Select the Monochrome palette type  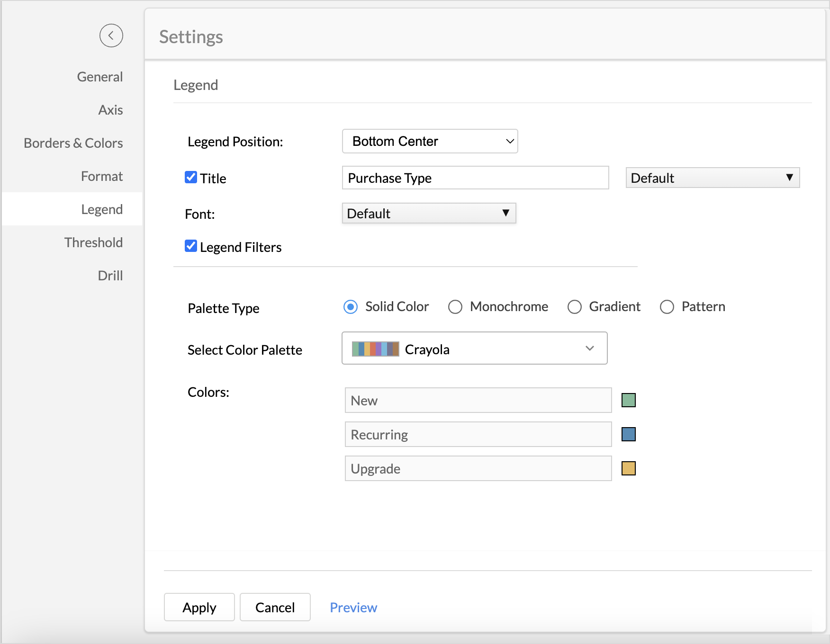click(455, 307)
